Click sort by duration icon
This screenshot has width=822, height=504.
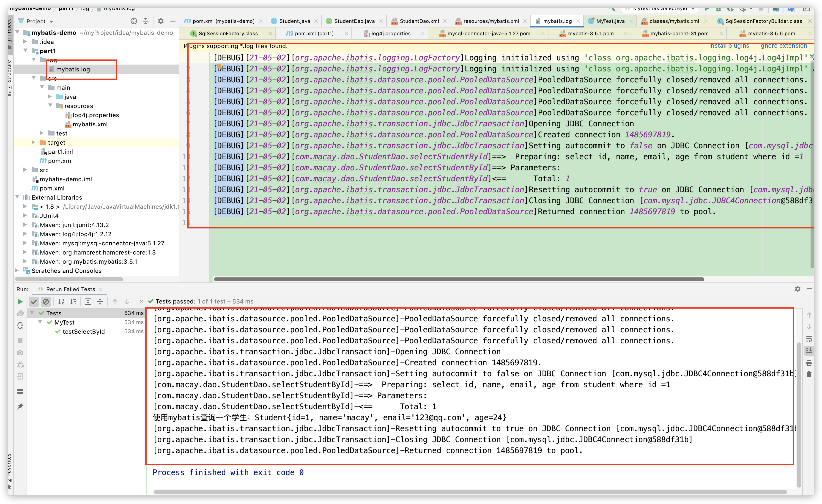pos(73,302)
